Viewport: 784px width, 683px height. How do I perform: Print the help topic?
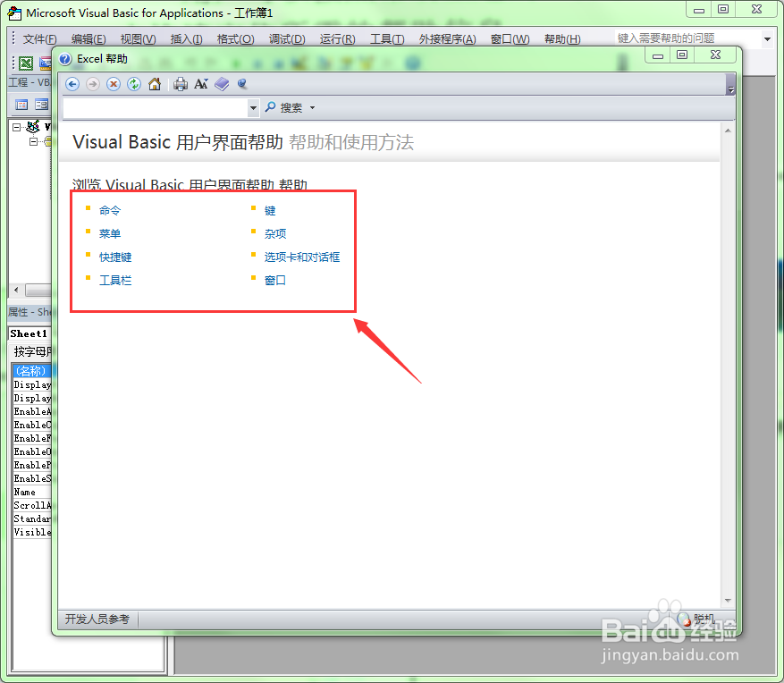(x=181, y=84)
